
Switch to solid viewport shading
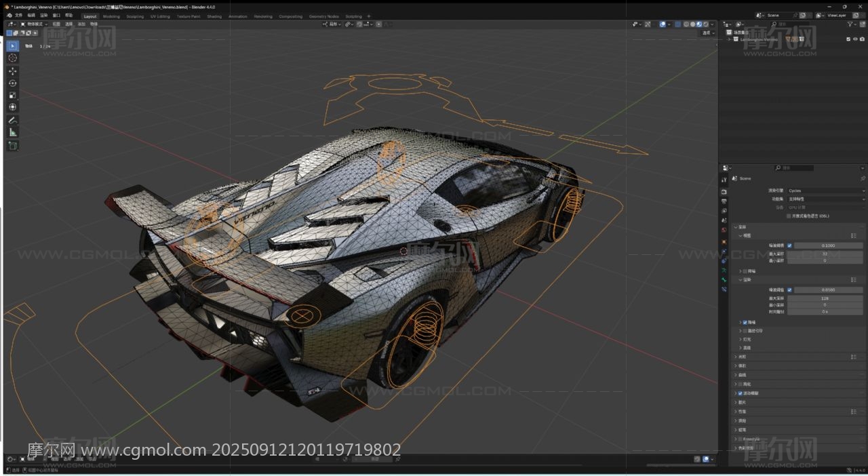[692, 24]
